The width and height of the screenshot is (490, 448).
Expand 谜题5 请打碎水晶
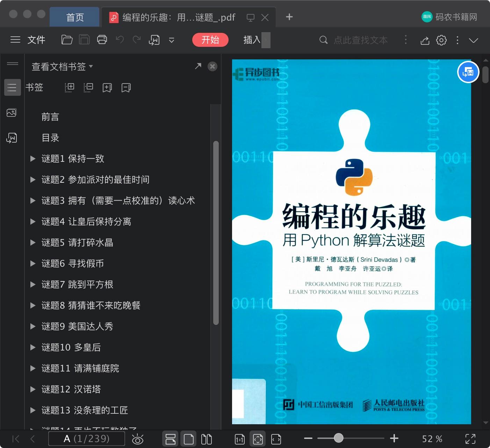[x=33, y=243]
